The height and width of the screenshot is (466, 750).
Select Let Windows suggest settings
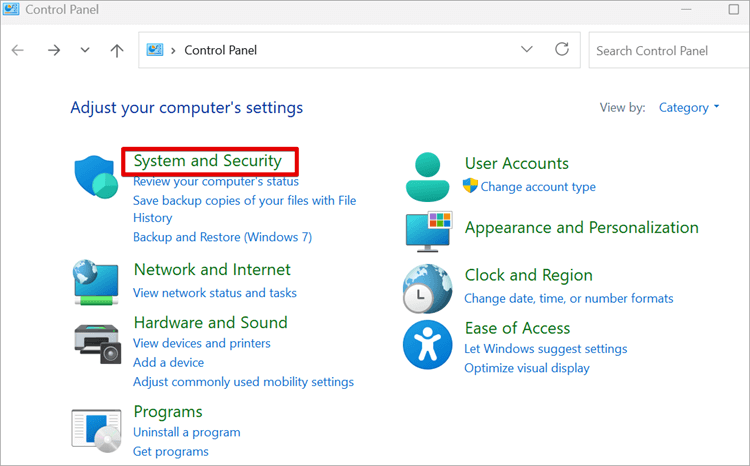tap(546, 349)
